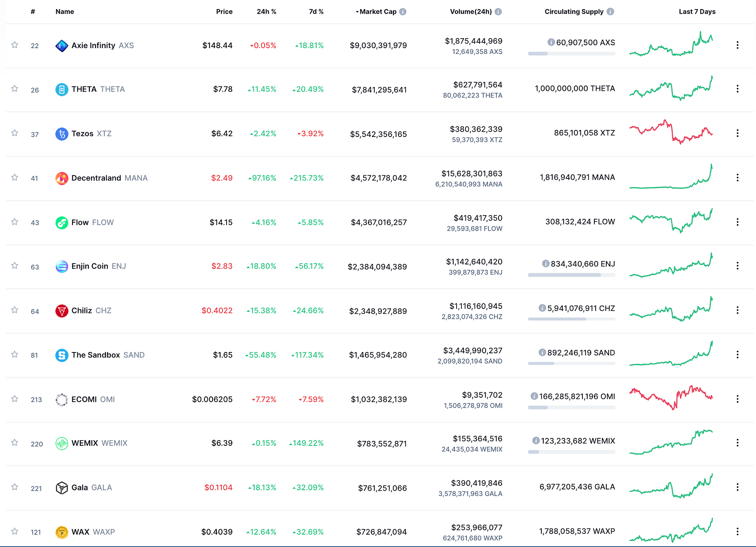This screenshot has height=547, width=756.
Task: Open the Decentraland row options menu
Action: coord(737,178)
